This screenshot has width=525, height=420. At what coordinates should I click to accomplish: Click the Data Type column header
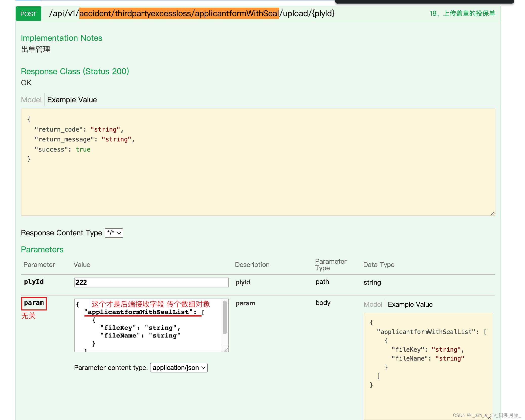click(x=379, y=265)
